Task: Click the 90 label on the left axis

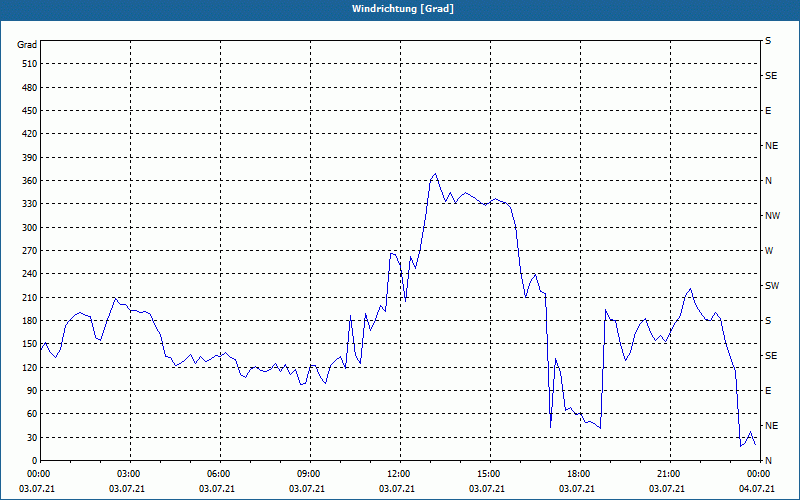Action: coord(32,391)
